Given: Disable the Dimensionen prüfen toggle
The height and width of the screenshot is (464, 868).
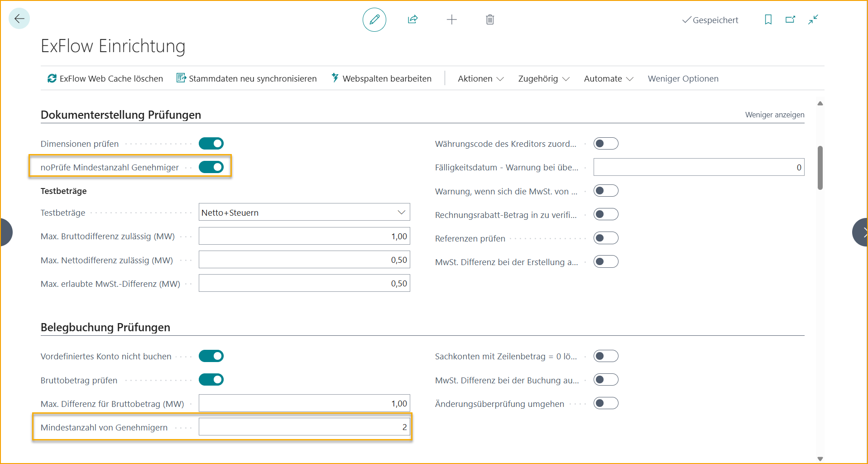Looking at the screenshot, I should tap(211, 143).
